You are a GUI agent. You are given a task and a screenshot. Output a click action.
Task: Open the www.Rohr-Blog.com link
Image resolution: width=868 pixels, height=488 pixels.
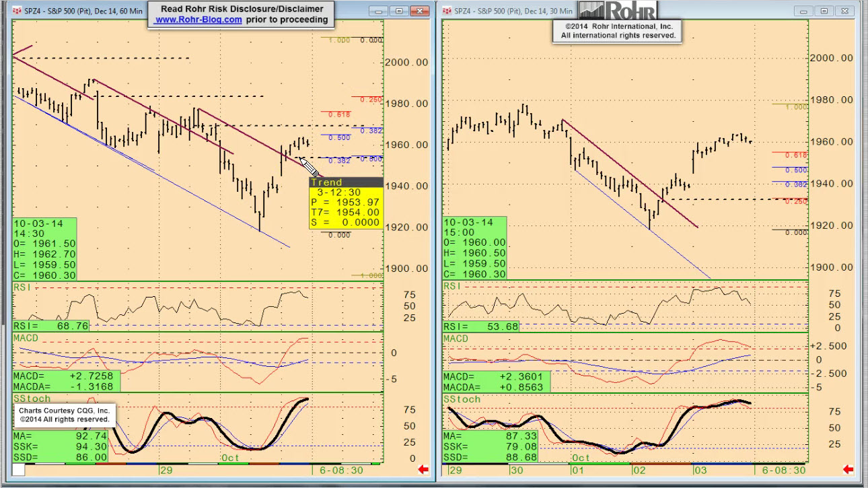(x=198, y=20)
